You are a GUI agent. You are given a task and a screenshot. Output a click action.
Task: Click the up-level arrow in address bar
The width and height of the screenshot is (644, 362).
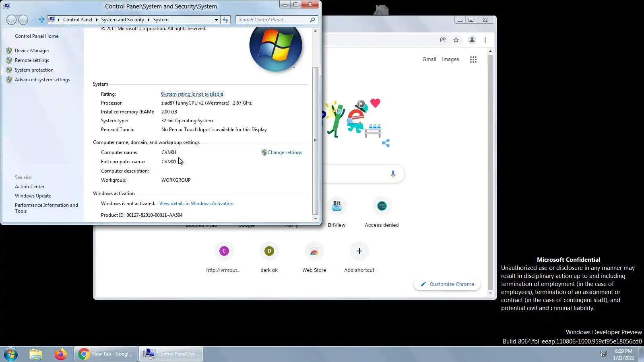coord(41,20)
